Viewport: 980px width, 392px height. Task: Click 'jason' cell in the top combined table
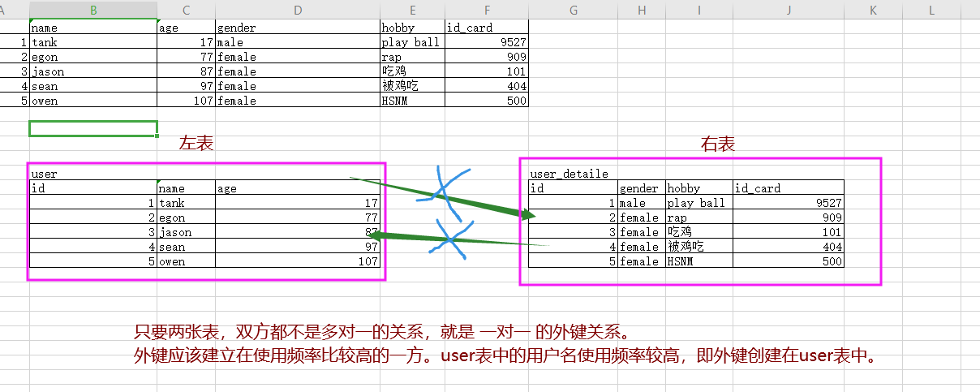click(x=93, y=71)
